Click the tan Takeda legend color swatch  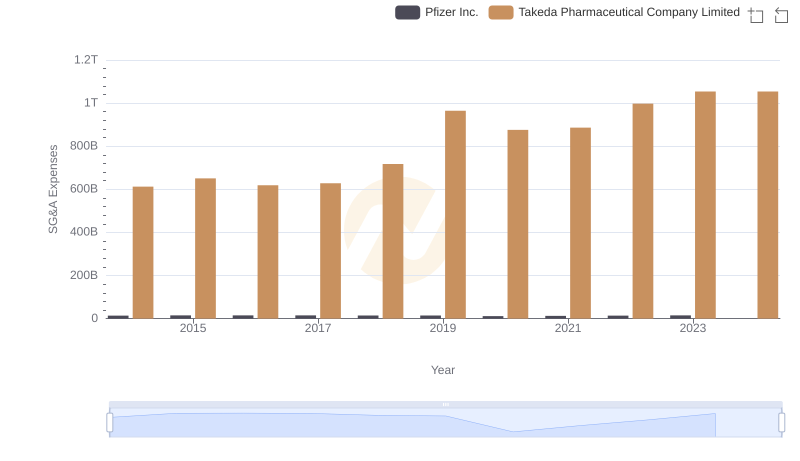(501, 13)
